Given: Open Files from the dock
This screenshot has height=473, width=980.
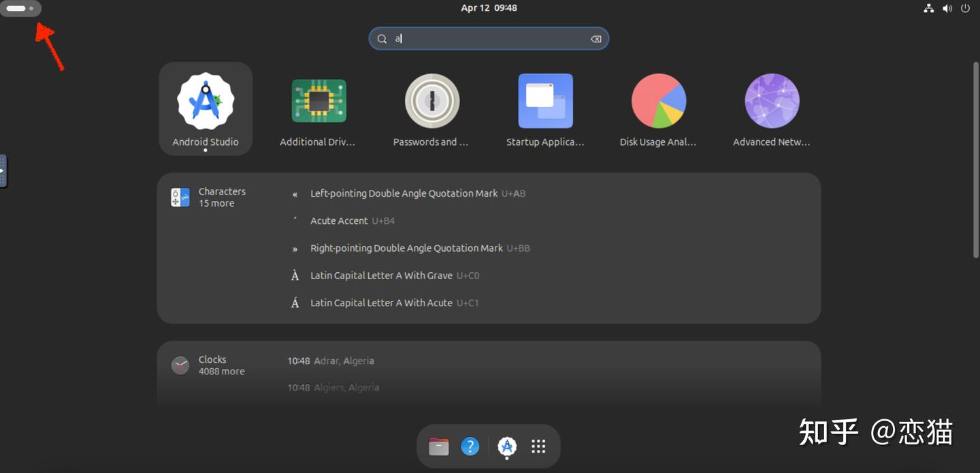Looking at the screenshot, I should pyautogui.click(x=439, y=446).
